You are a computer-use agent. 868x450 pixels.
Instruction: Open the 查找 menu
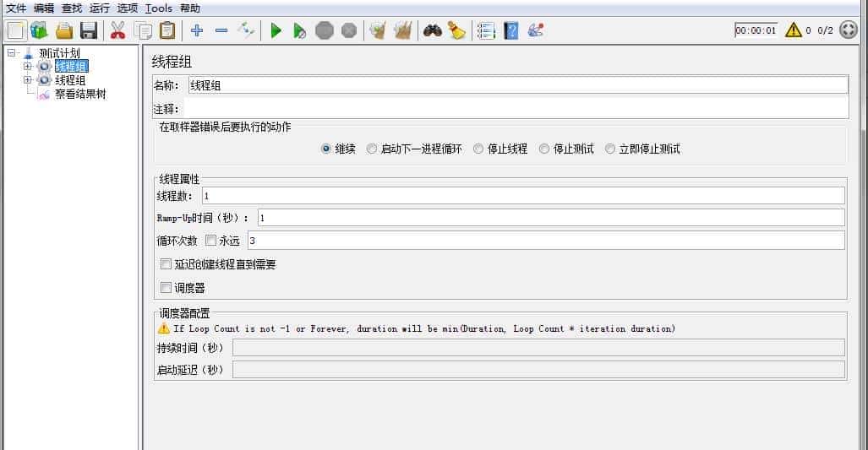tap(72, 8)
